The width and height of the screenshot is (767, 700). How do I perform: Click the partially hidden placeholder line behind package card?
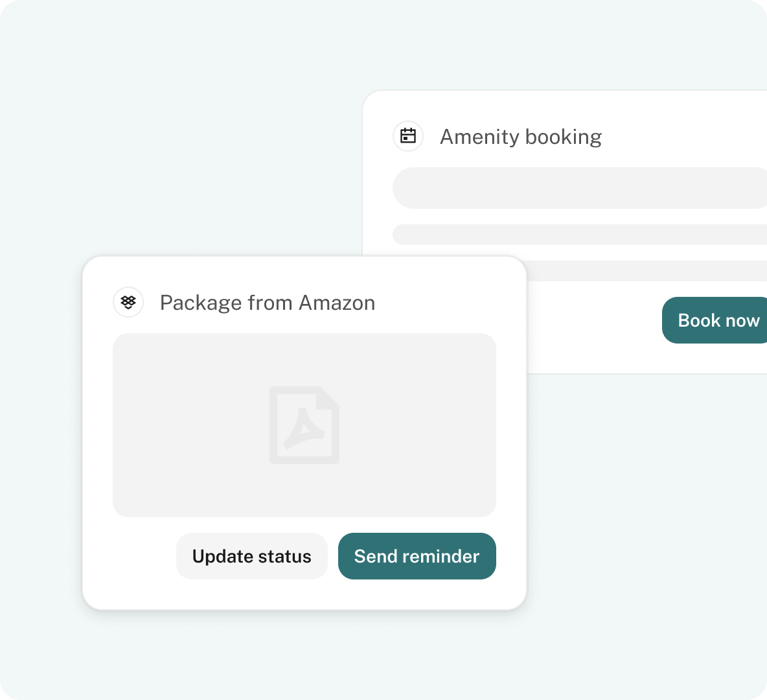click(x=647, y=271)
